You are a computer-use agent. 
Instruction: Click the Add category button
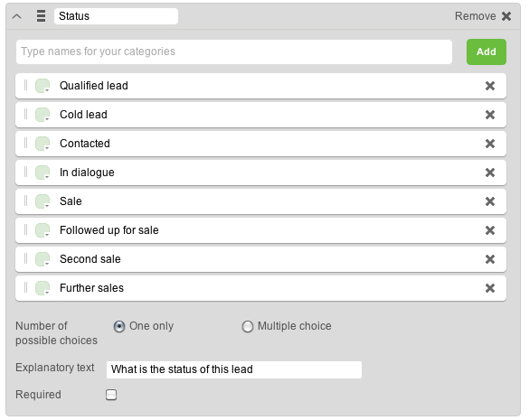486,51
